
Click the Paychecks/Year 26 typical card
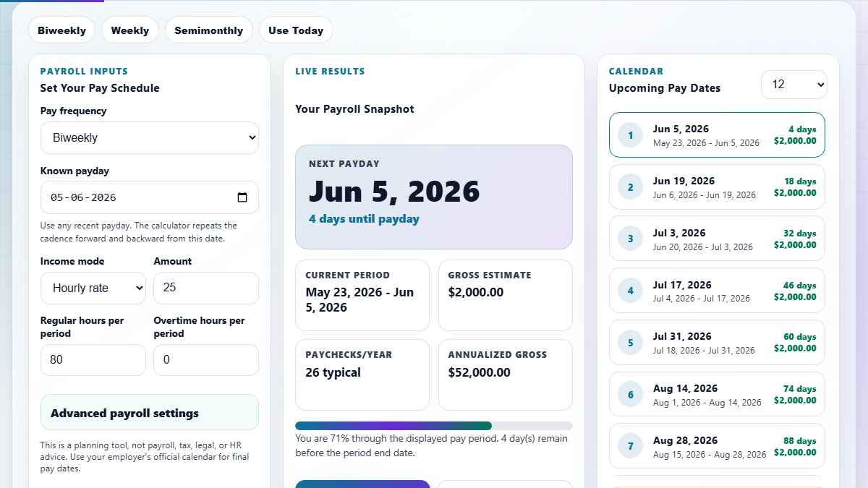coord(362,374)
